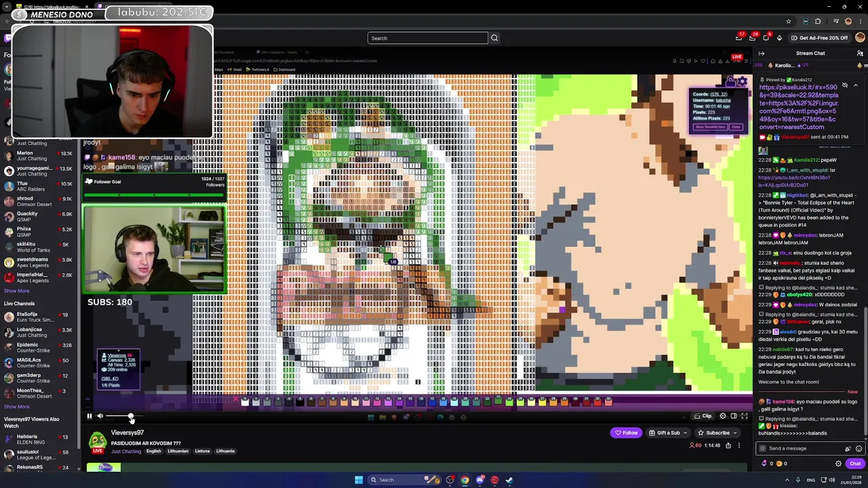868x488 pixels.
Task: Open the celebration power-up icon in chat
Action: coord(848,449)
